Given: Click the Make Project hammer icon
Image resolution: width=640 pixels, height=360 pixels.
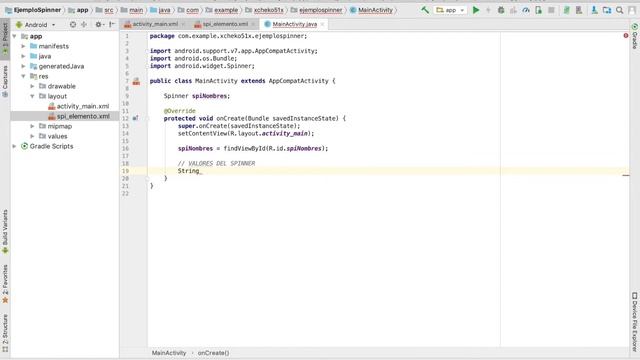Looking at the screenshot, I should click(x=425, y=10).
